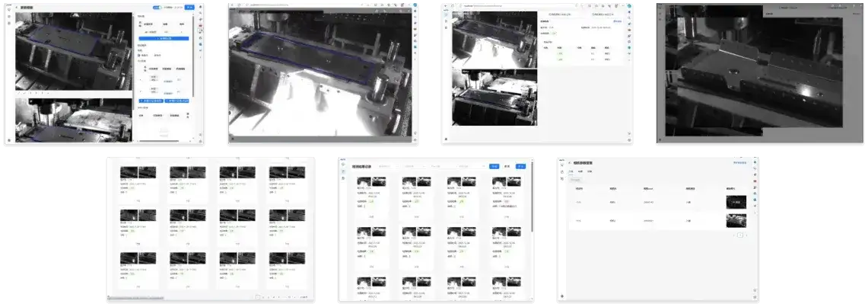The height and width of the screenshot is (307, 868).
Task: Open the upper camera thumbnail in the detection detail window
Action: [494, 37]
